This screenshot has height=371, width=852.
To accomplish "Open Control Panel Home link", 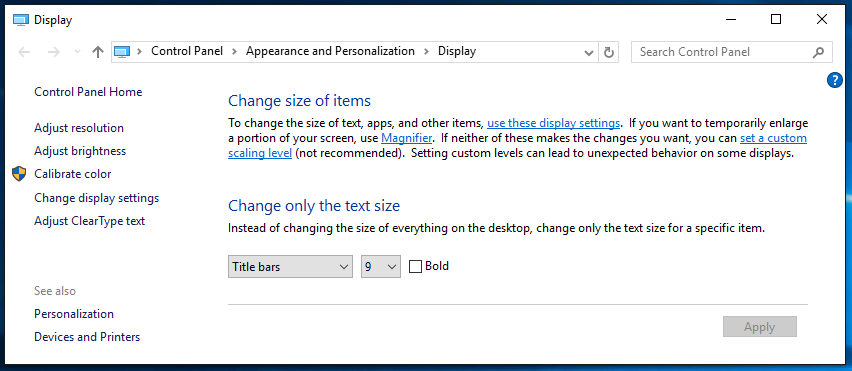I will [x=88, y=92].
